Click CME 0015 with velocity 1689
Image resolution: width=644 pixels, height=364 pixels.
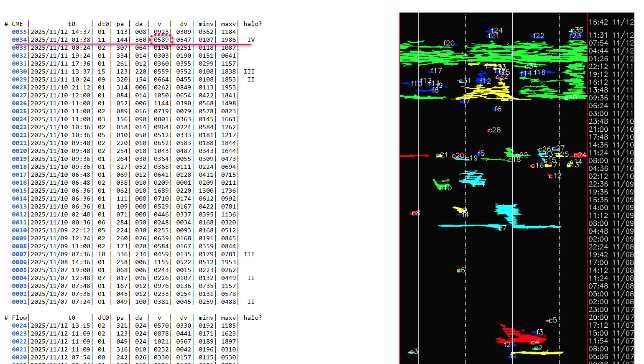19,191
